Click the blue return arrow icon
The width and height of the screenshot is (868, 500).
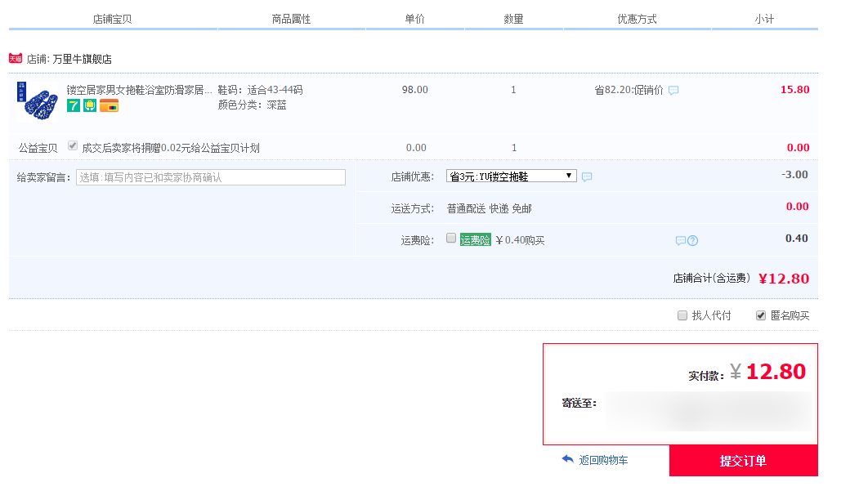[x=567, y=460]
